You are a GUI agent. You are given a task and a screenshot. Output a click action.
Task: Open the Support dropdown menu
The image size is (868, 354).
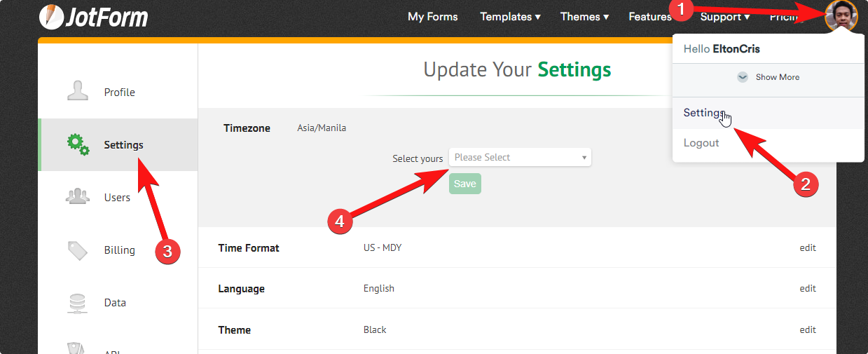tap(725, 17)
